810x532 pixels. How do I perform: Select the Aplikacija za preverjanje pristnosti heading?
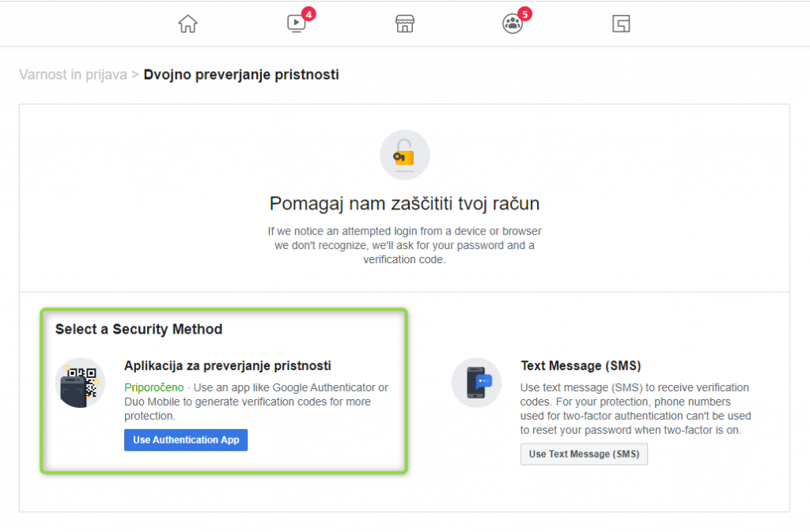tap(227, 366)
